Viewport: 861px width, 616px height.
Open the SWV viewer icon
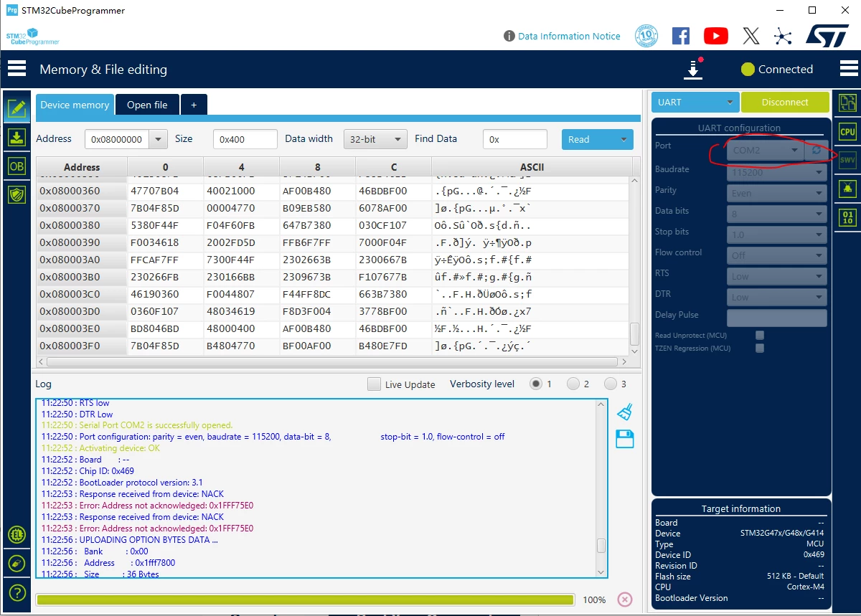pyautogui.click(x=847, y=161)
